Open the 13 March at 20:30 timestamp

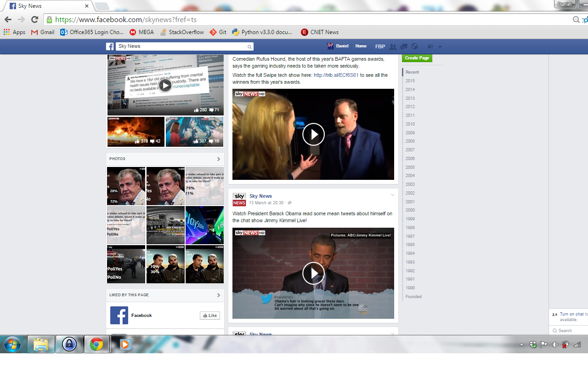[x=266, y=203]
